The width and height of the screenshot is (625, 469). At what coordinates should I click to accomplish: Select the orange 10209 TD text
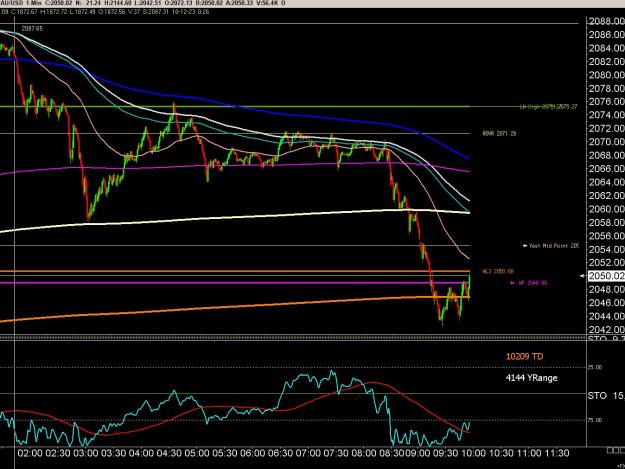[525, 357]
